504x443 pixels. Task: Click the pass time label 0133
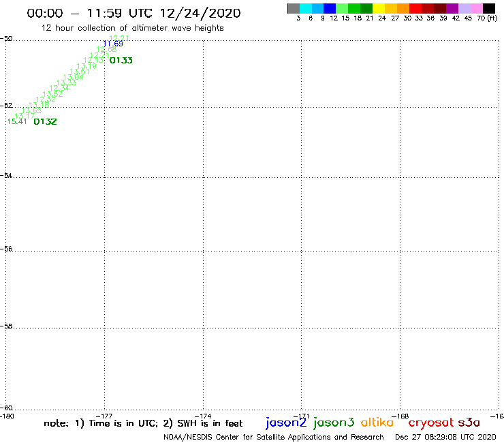[x=121, y=60]
